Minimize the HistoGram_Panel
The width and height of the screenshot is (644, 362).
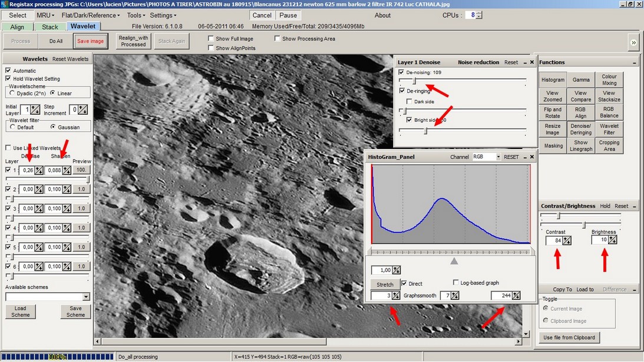click(525, 157)
